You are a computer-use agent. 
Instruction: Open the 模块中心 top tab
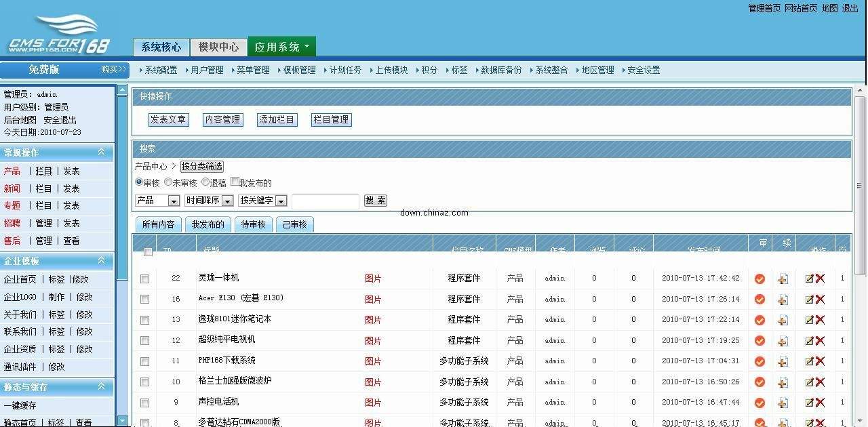(218, 47)
